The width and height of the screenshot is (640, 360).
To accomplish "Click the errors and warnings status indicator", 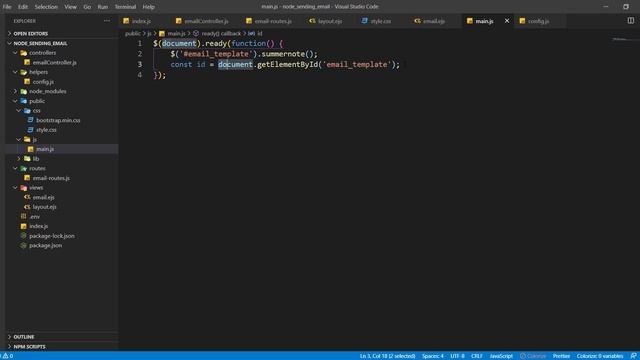I will pos(8,356).
